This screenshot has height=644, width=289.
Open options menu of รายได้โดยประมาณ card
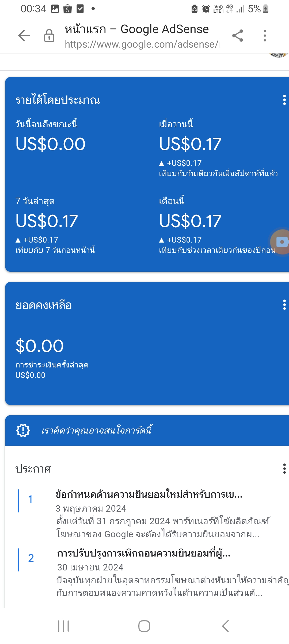(x=284, y=100)
